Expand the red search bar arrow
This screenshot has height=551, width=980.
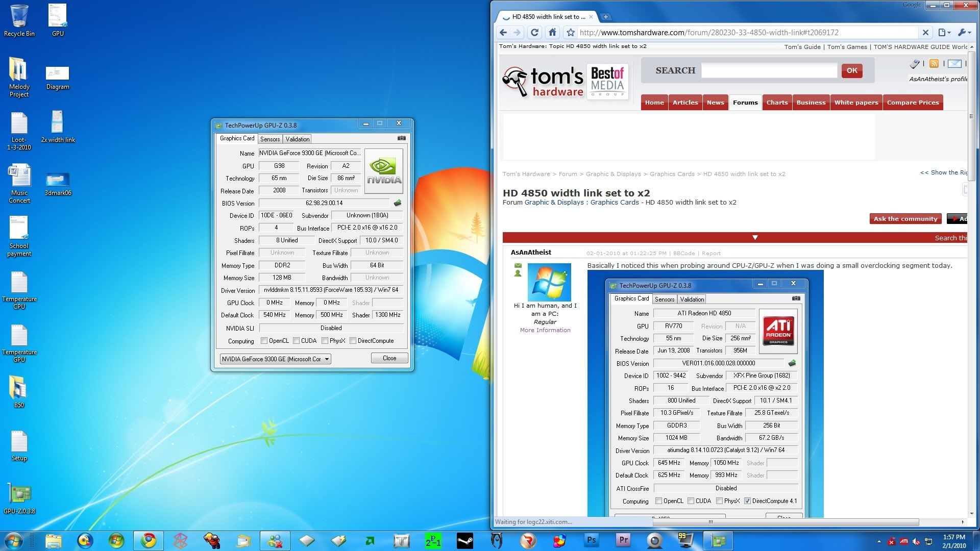click(x=755, y=238)
